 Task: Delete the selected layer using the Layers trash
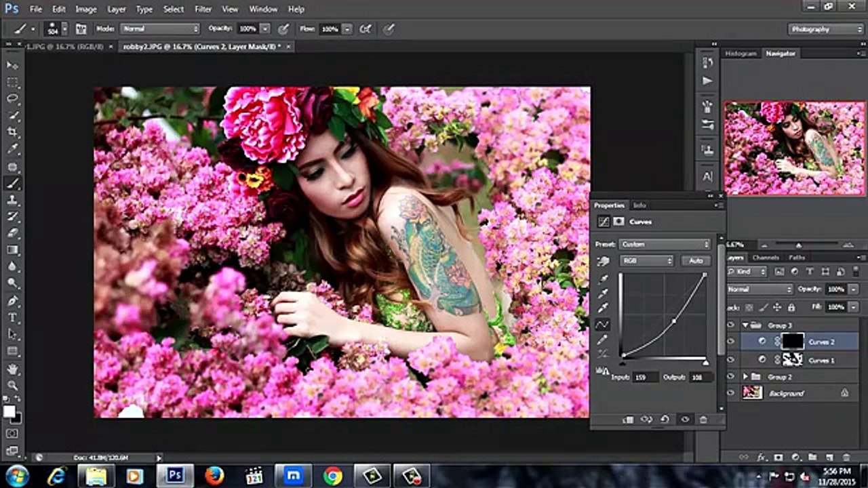846,457
